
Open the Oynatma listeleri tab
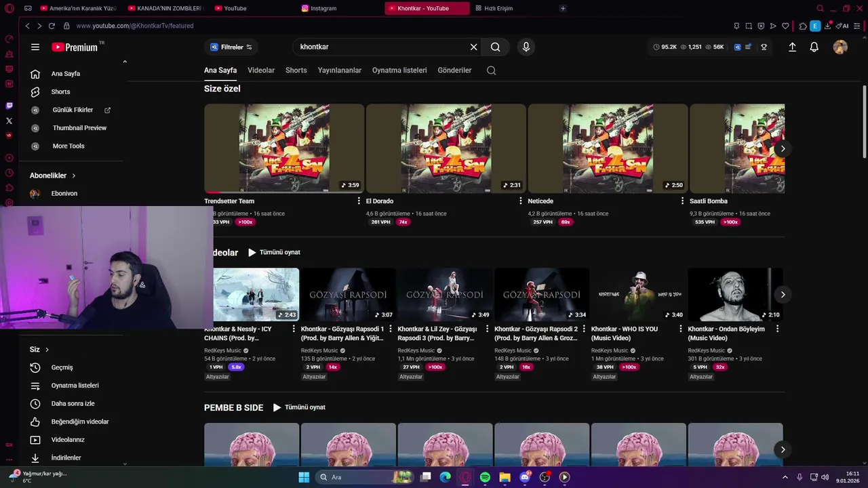[x=399, y=70]
